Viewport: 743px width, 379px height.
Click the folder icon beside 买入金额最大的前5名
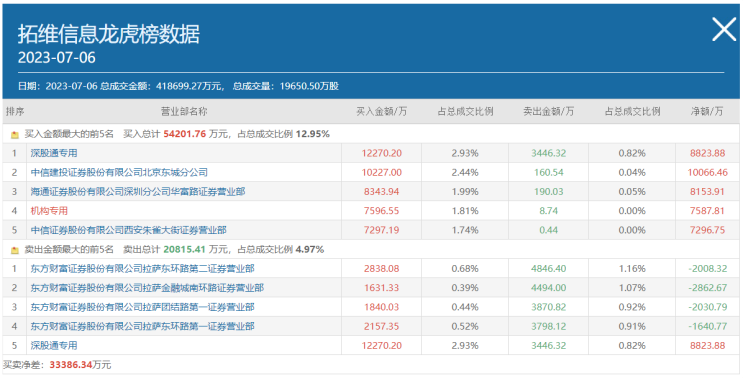(15, 135)
